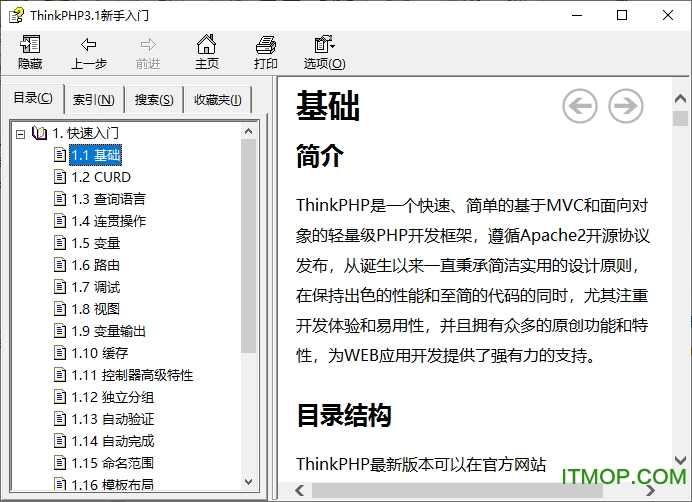The height and width of the screenshot is (502, 692).
Task: Click the 简介 section heading
Action: [320, 156]
